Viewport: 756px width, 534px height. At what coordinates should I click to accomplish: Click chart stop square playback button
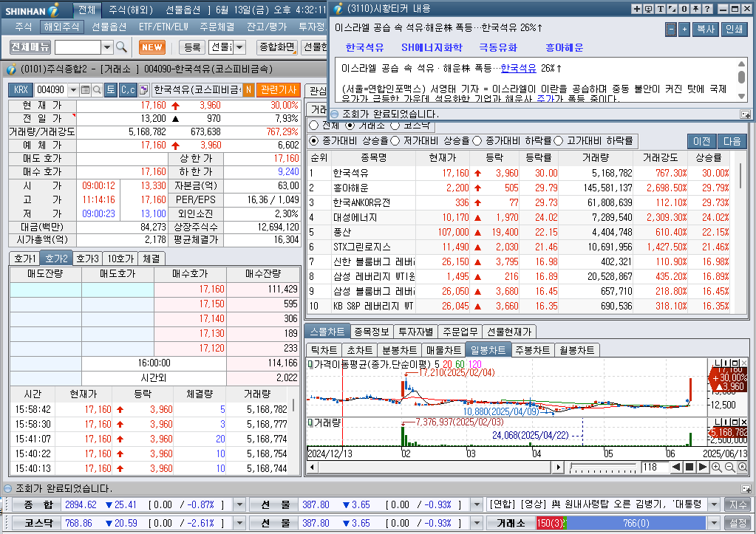coord(689,467)
